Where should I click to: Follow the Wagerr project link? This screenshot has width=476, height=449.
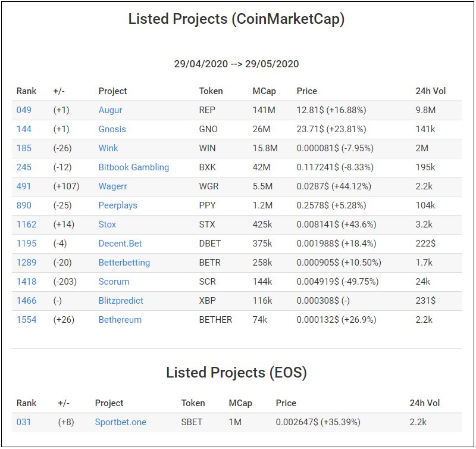pyautogui.click(x=112, y=186)
